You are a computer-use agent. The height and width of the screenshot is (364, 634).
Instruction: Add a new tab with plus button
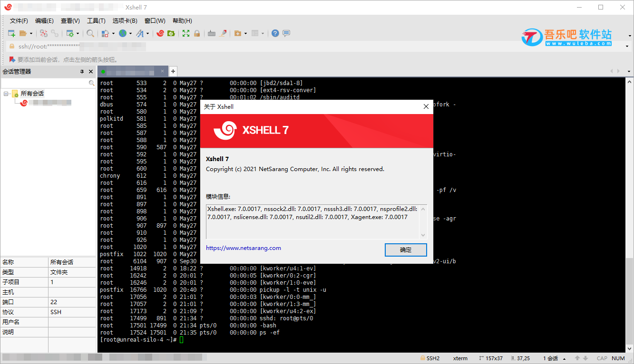point(173,71)
